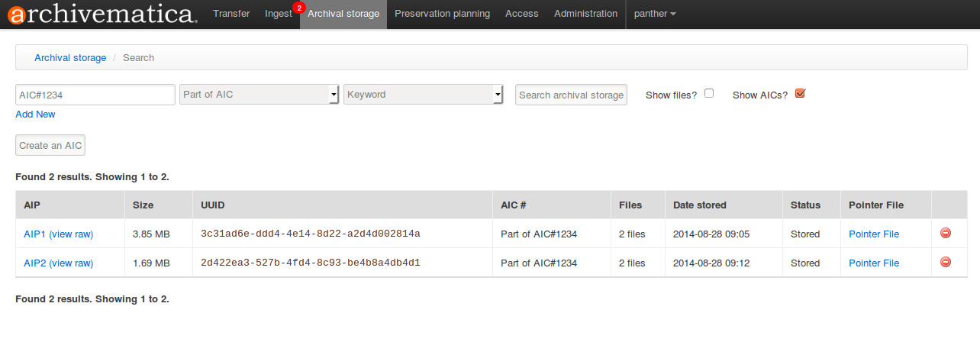Screen dimensions: 980x355
Task: Click the red delete icon for AIP2
Action: [x=945, y=263]
